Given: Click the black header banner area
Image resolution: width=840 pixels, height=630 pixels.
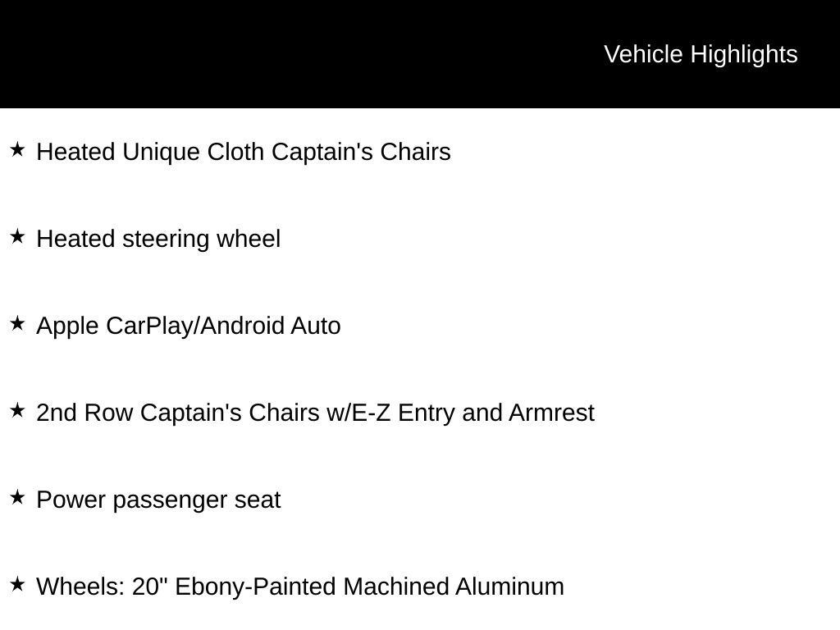Looking at the screenshot, I should [x=420, y=53].
